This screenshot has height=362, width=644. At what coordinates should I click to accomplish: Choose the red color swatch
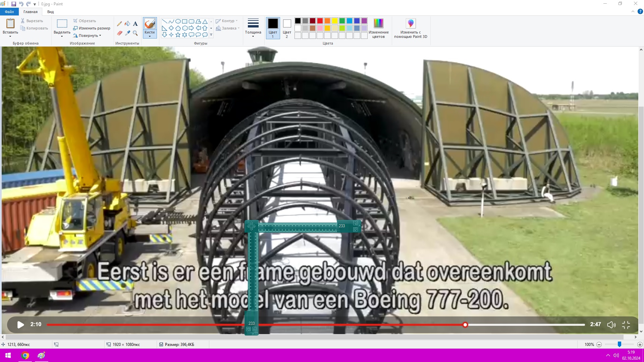tap(320, 21)
